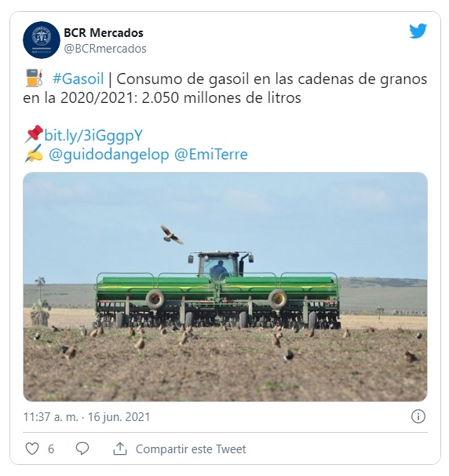Open the BCR Mercados profile avatar
Screen dimensions: 449x476
click(42, 40)
